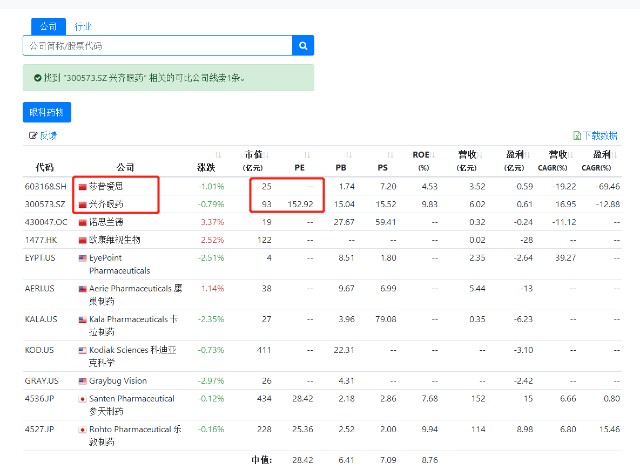Click stock code 4527.JP
640x470 pixels.
click(x=39, y=429)
